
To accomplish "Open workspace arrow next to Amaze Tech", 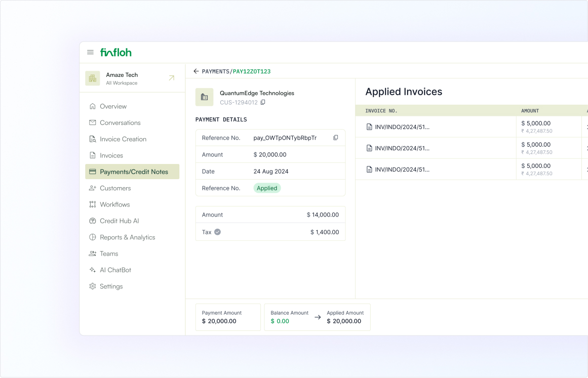I will [171, 78].
